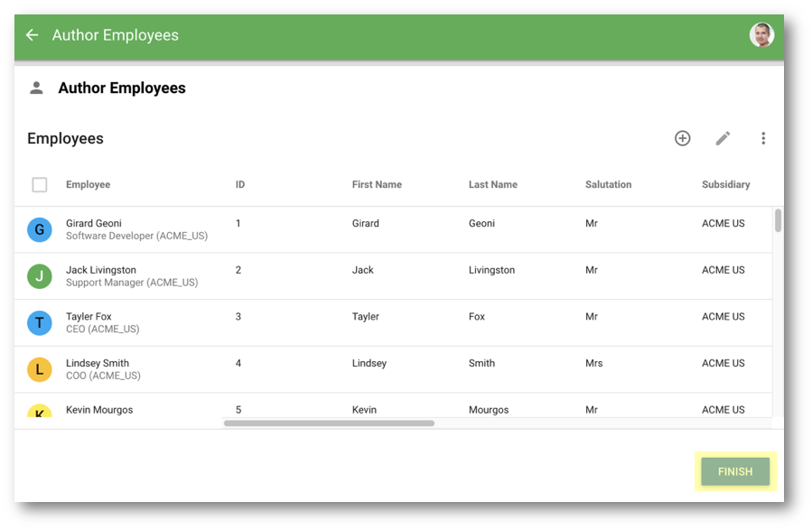
Task: Select COO (ACME_US) subtitle
Action: 103,376
